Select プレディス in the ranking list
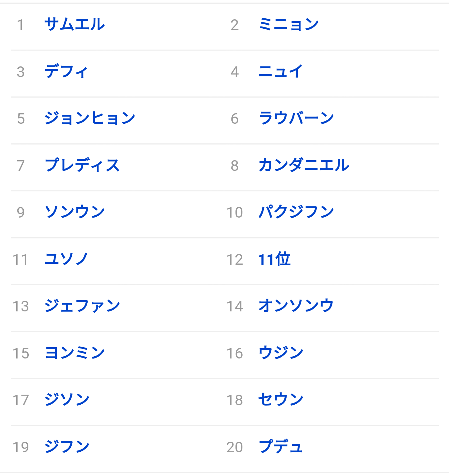This screenshot has height=476, width=449. [82, 166]
